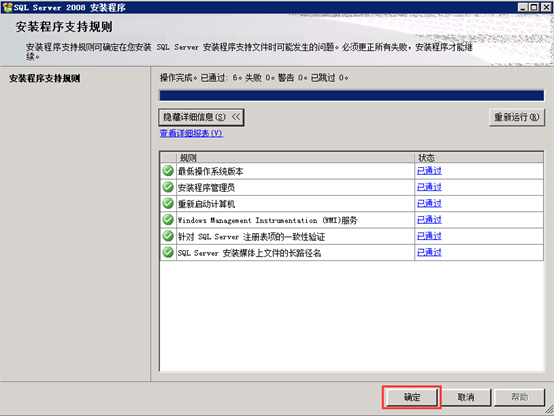Viewport: 554px width, 416px height.
Task: Close the SQL Server 2008 setup window
Action: point(546,7)
